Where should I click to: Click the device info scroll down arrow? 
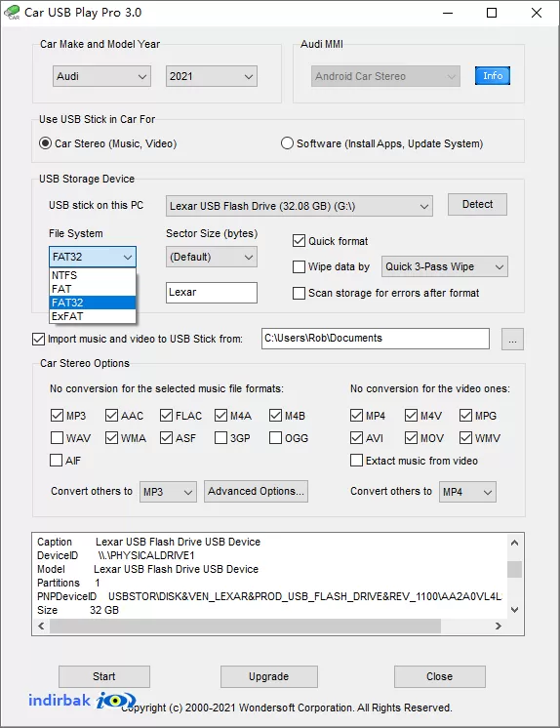(514, 610)
